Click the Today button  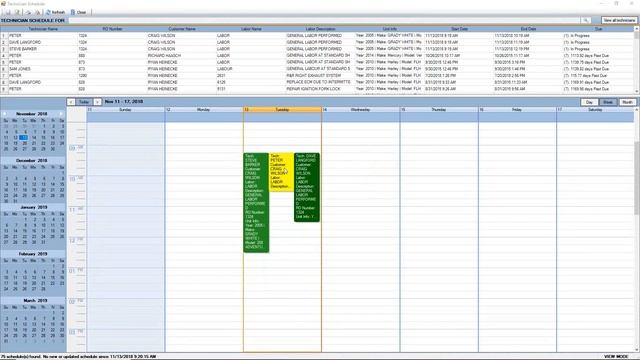pyautogui.click(x=84, y=102)
